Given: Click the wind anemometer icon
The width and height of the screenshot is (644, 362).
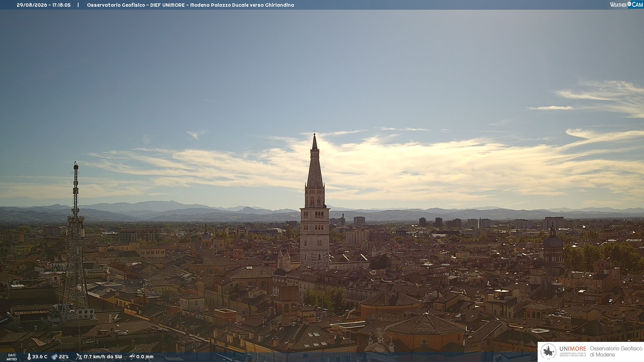Looking at the screenshot, I should click(79, 357).
